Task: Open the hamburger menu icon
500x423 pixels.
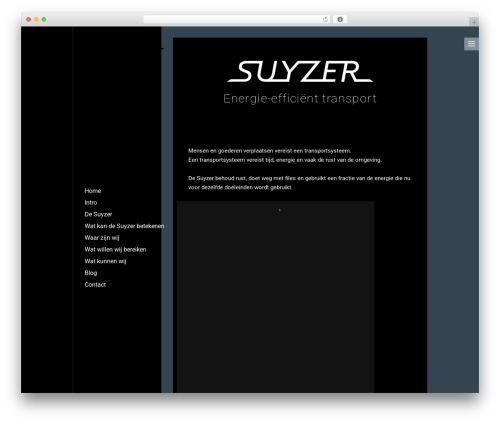Action: click(471, 44)
